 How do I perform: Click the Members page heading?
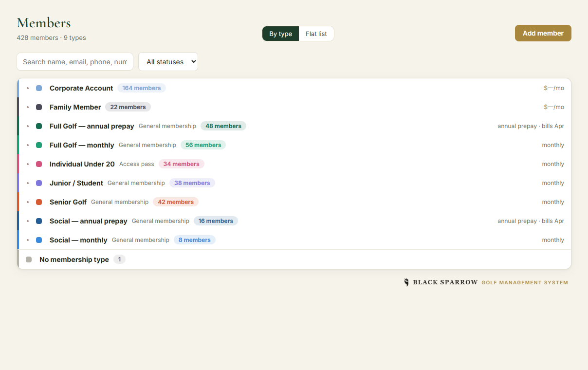pyautogui.click(x=44, y=23)
